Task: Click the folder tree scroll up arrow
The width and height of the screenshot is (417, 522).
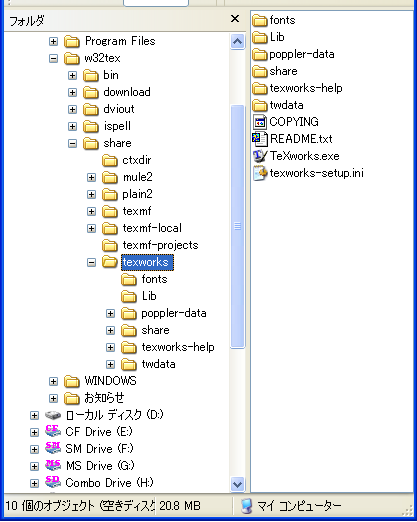Action: tap(237, 42)
